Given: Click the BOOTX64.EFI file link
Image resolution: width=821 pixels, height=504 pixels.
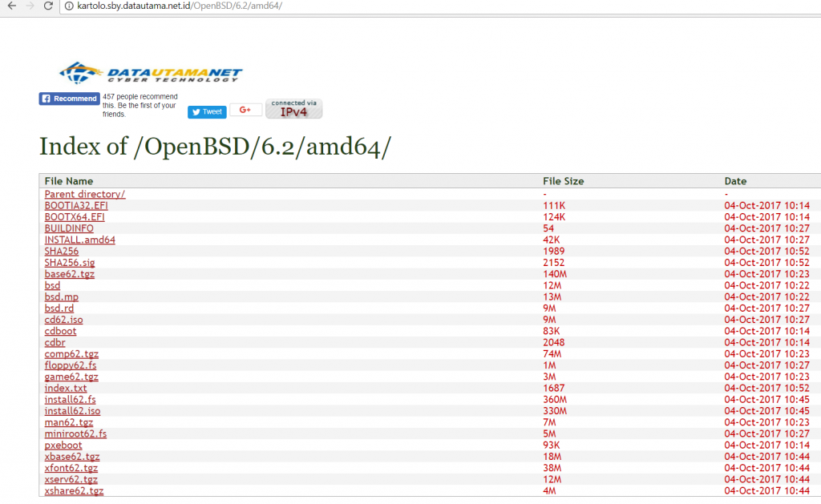Looking at the screenshot, I should [x=75, y=217].
